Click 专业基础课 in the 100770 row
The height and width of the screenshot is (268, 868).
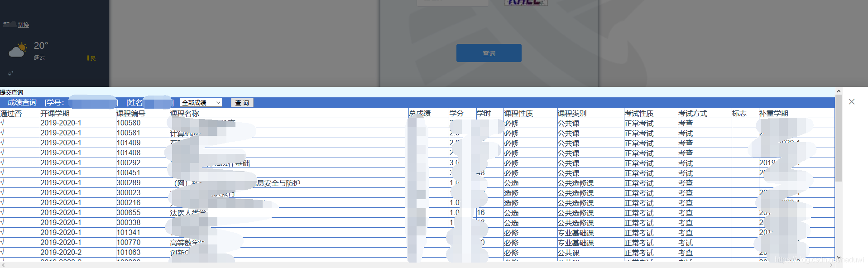575,243
